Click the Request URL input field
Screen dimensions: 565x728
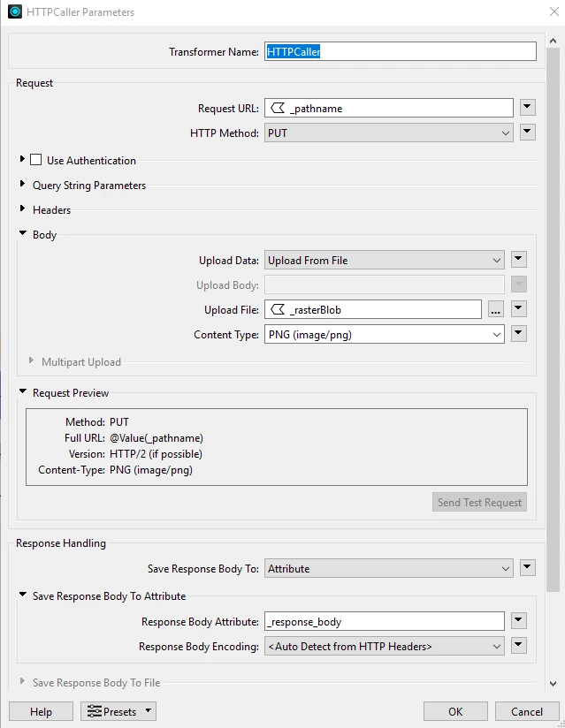[x=389, y=108]
